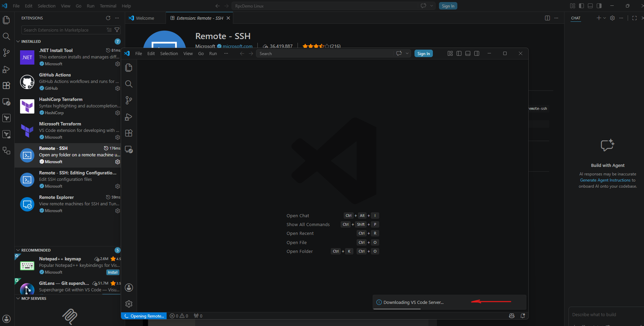
Task: Customize layout in front window title bar
Action: (450, 53)
